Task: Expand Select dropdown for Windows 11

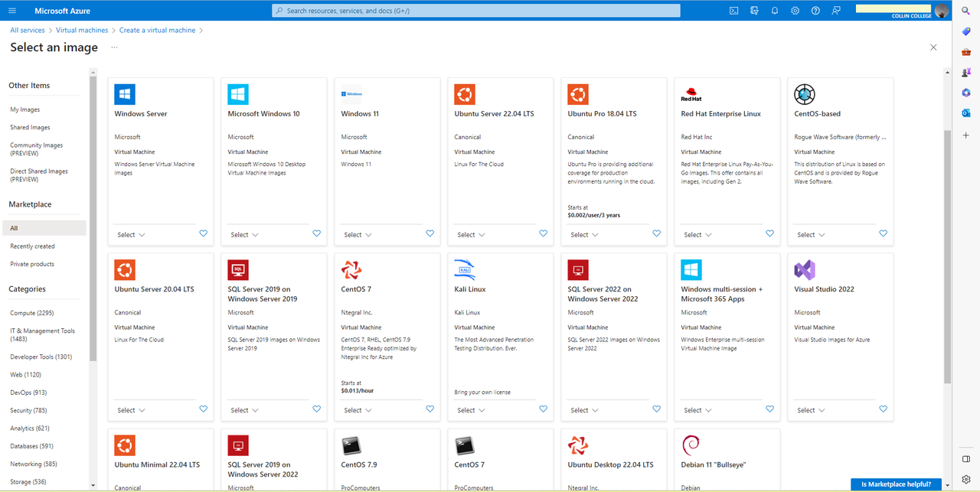Action: pos(358,235)
